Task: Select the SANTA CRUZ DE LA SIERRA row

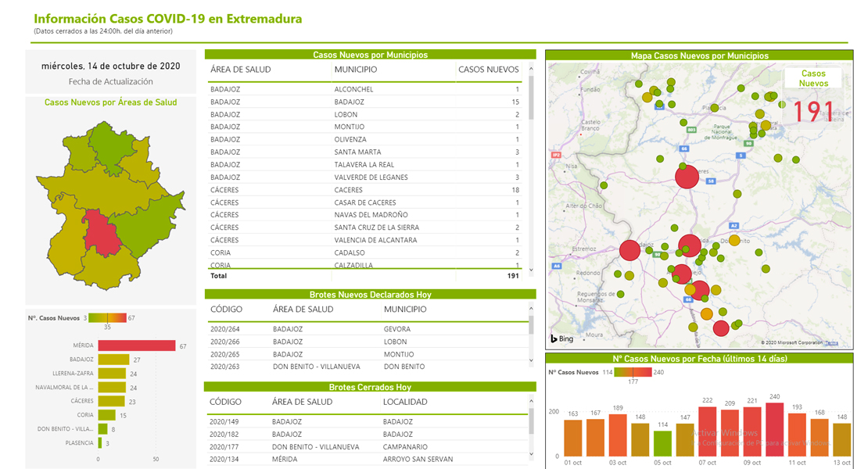Action: 365,227
